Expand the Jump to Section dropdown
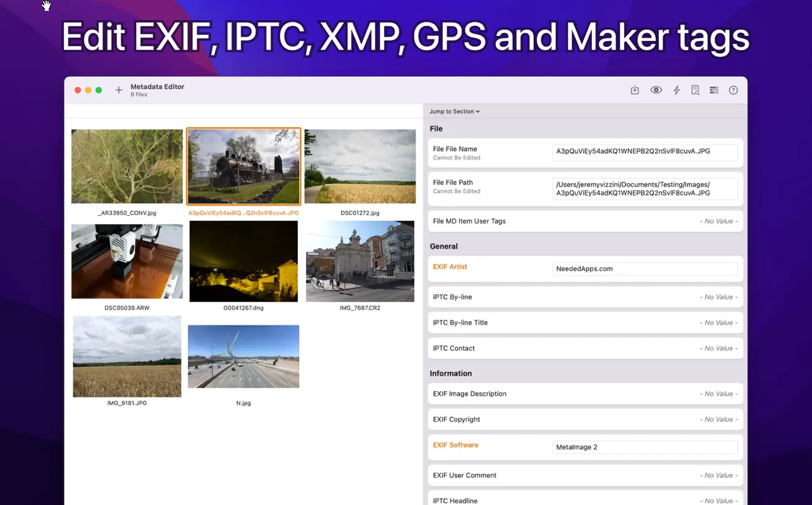Screen dimensions: 812x505 tap(454, 111)
